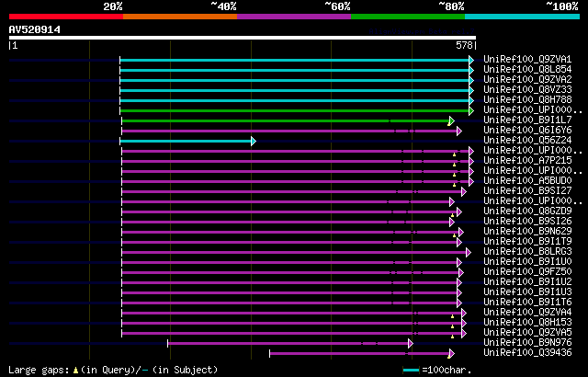Select the UniRef100_B9N629 label
Image resolution: width=588 pixels, height=377 pixels.
click(527, 232)
